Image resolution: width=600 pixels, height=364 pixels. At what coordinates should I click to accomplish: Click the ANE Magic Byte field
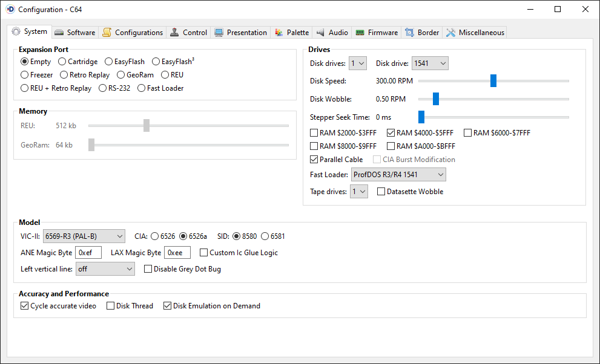88,253
